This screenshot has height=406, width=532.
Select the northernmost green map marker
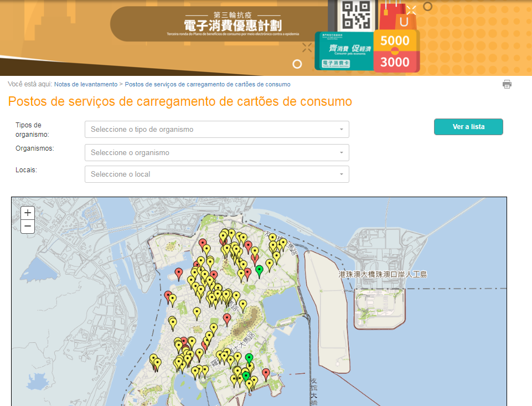[x=259, y=271]
